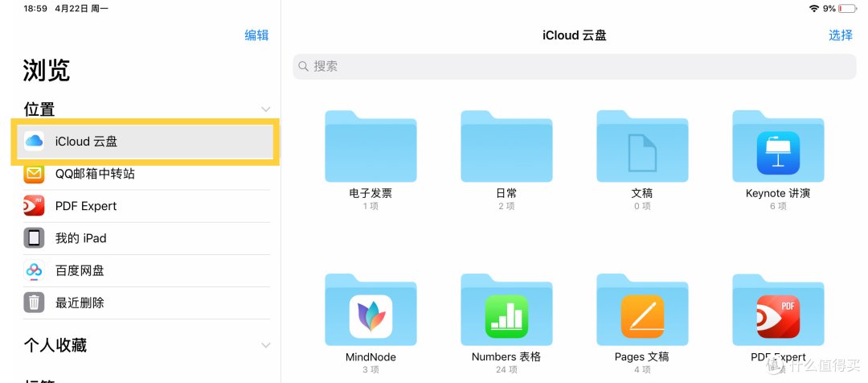Click the 百度网盘 icon in sidebar
The height and width of the screenshot is (383, 868).
(34, 270)
